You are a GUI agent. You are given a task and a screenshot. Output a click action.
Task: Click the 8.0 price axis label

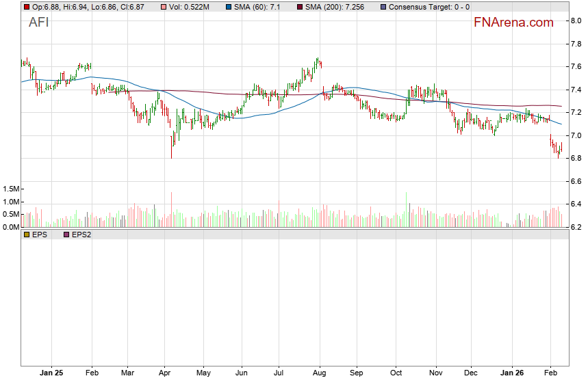point(576,21)
